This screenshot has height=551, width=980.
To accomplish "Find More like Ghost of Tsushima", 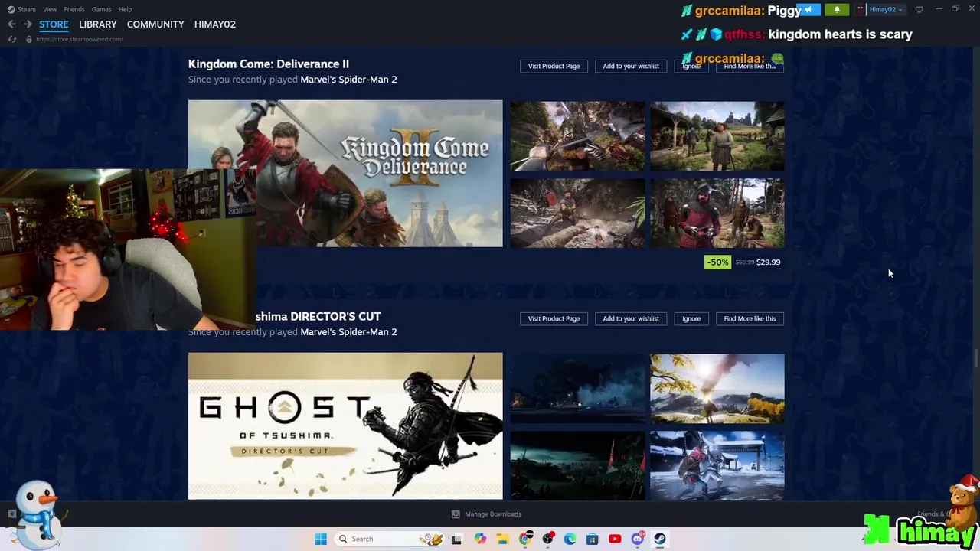I will tap(750, 318).
